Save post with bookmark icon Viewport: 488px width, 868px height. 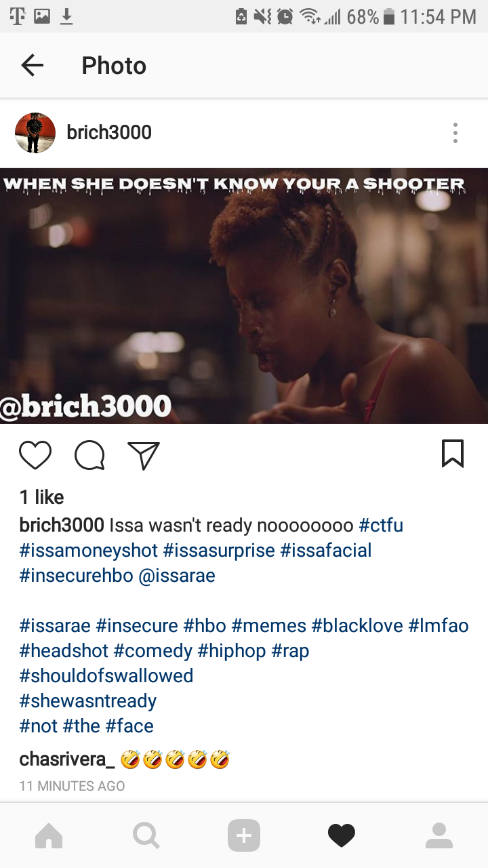tap(453, 454)
